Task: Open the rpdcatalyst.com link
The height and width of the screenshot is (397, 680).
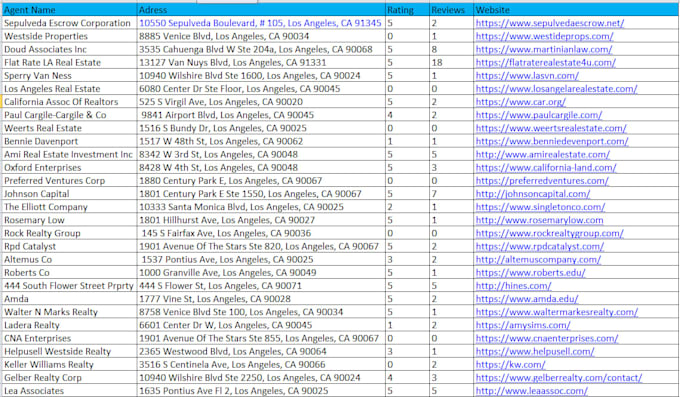Action: coord(539,246)
